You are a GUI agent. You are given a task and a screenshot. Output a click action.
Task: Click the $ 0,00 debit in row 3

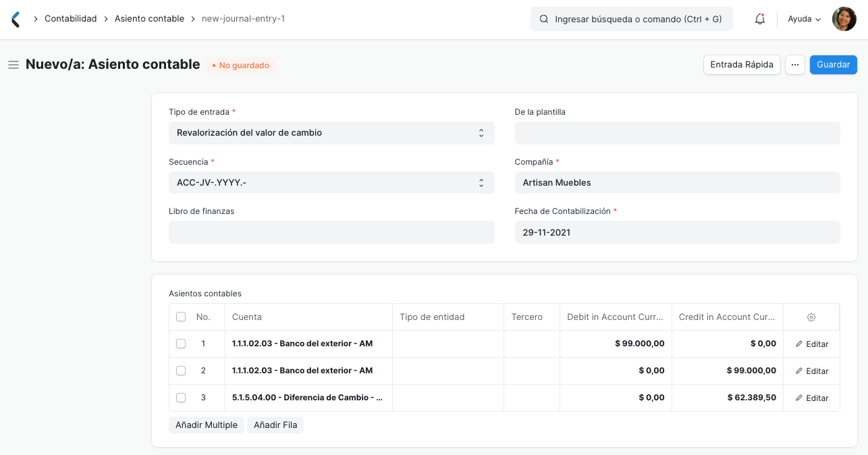pos(616,398)
